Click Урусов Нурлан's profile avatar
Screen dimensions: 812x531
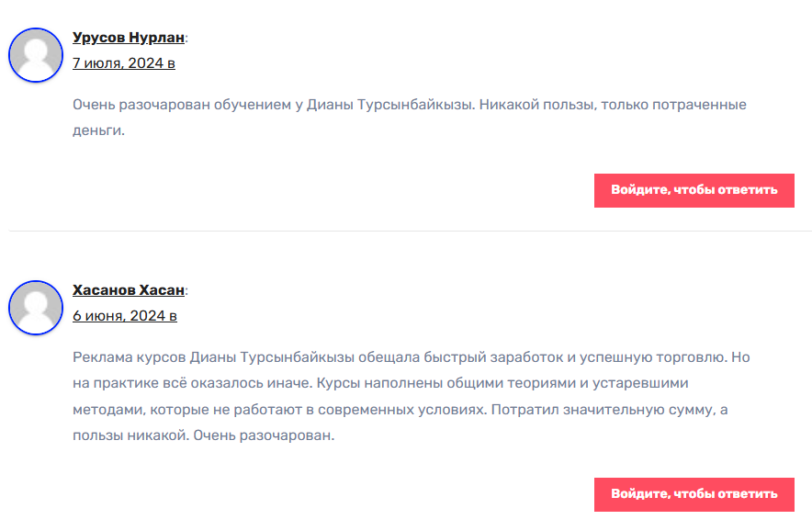click(36, 55)
